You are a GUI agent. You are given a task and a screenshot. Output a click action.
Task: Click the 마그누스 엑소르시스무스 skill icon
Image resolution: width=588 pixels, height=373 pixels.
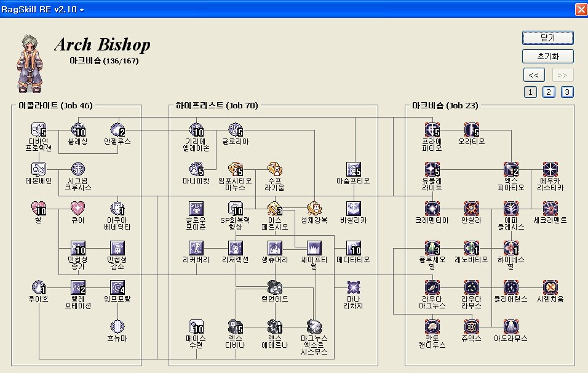314,327
